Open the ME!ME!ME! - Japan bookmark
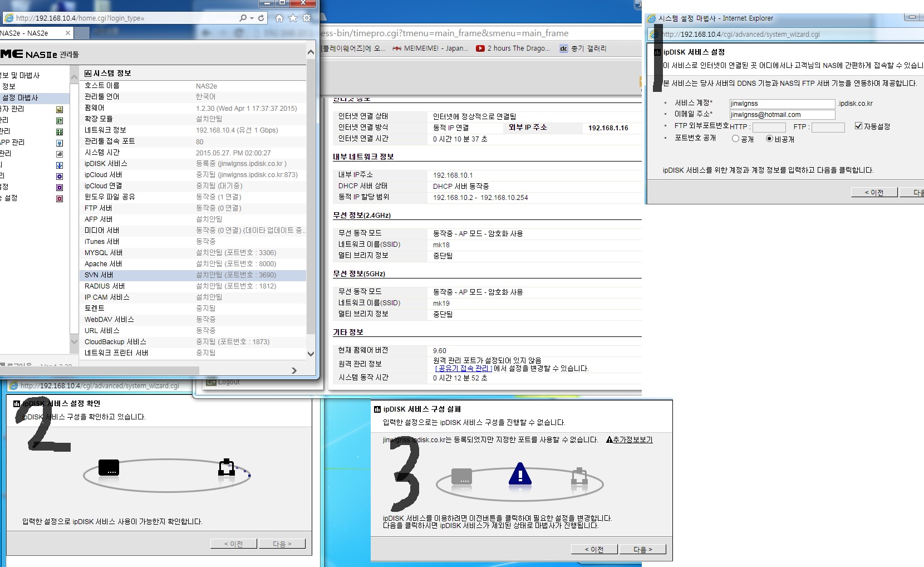 (430, 48)
